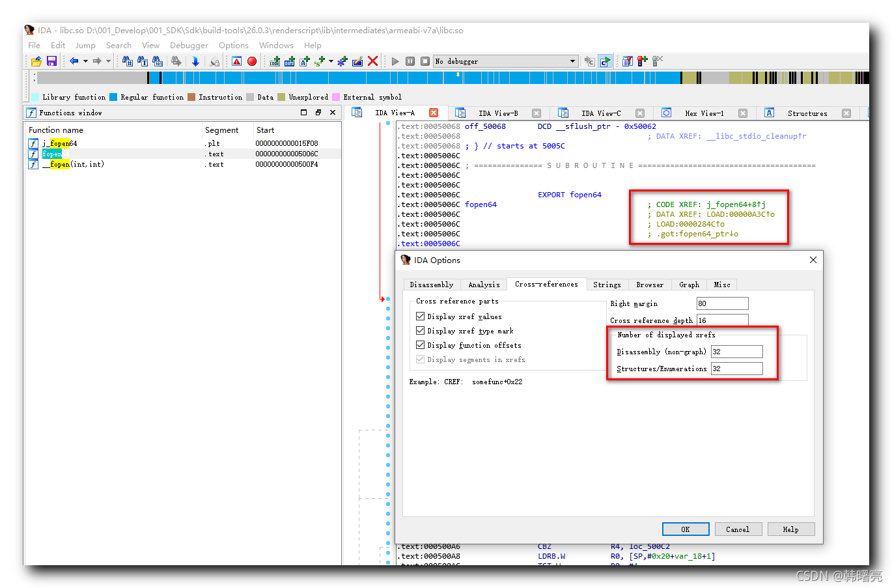The image size is (892, 588).
Task: Close the Hex View-1 tab
Action: [x=742, y=113]
